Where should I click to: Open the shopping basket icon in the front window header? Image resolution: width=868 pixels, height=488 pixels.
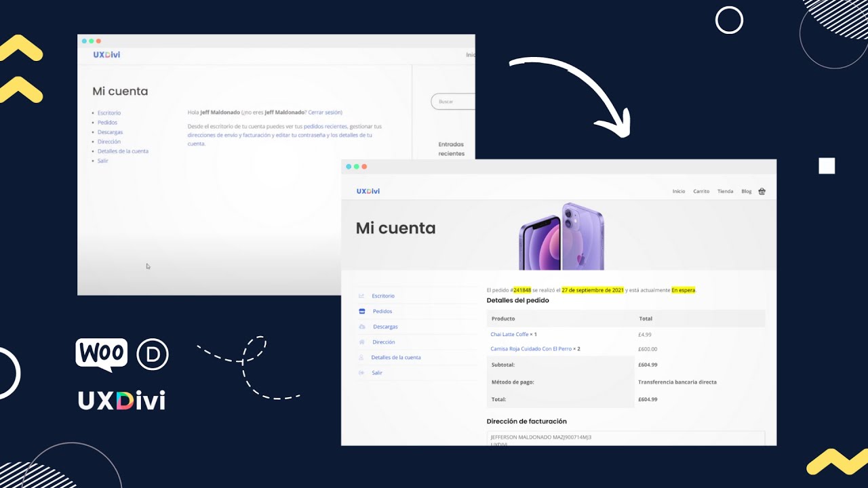pyautogui.click(x=762, y=191)
